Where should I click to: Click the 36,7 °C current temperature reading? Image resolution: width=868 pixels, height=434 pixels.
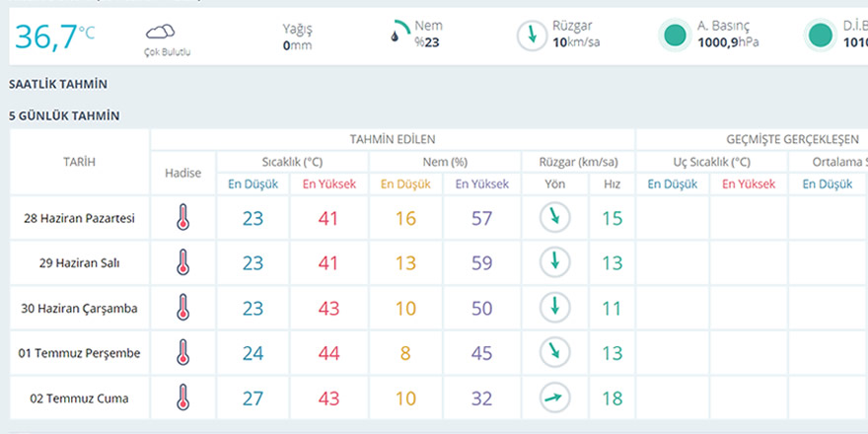point(55,36)
